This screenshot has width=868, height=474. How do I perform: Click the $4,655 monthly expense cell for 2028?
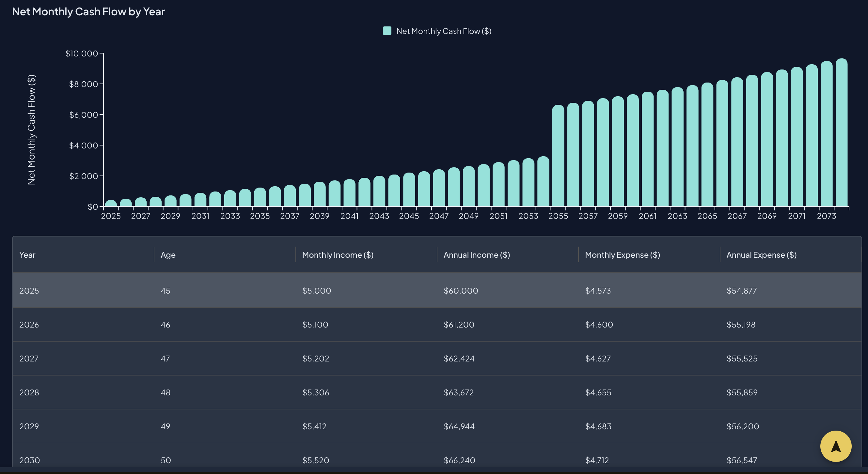point(598,392)
